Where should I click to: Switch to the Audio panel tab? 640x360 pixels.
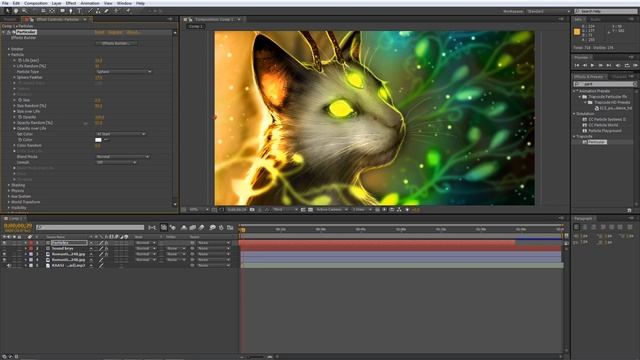596,20
